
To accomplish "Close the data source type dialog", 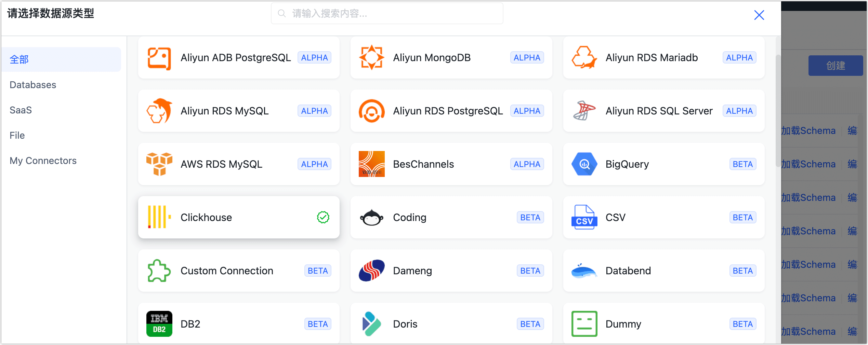I will click(x=759, y=15).
